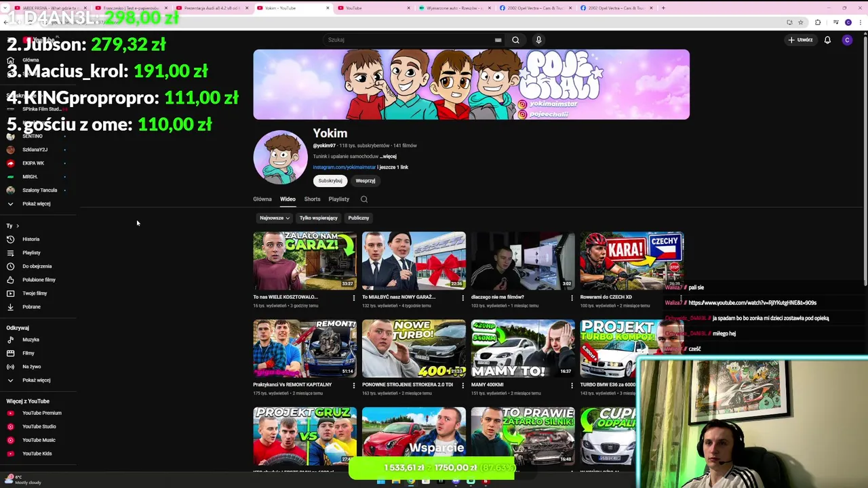868x488 pixels.
Task: Open 'MAMY TO!' 400KM video thumbnail
Action: [x=523, y=348]
